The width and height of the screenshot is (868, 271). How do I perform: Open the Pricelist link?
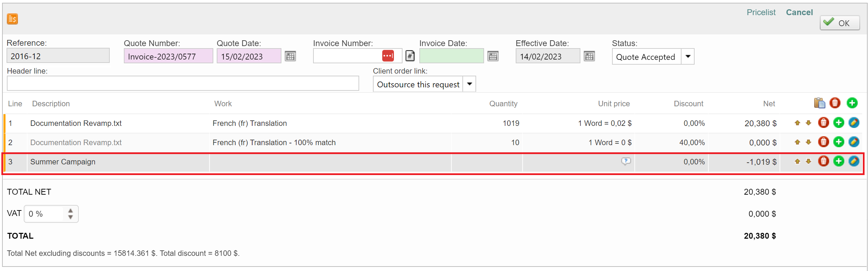[761, 12]
